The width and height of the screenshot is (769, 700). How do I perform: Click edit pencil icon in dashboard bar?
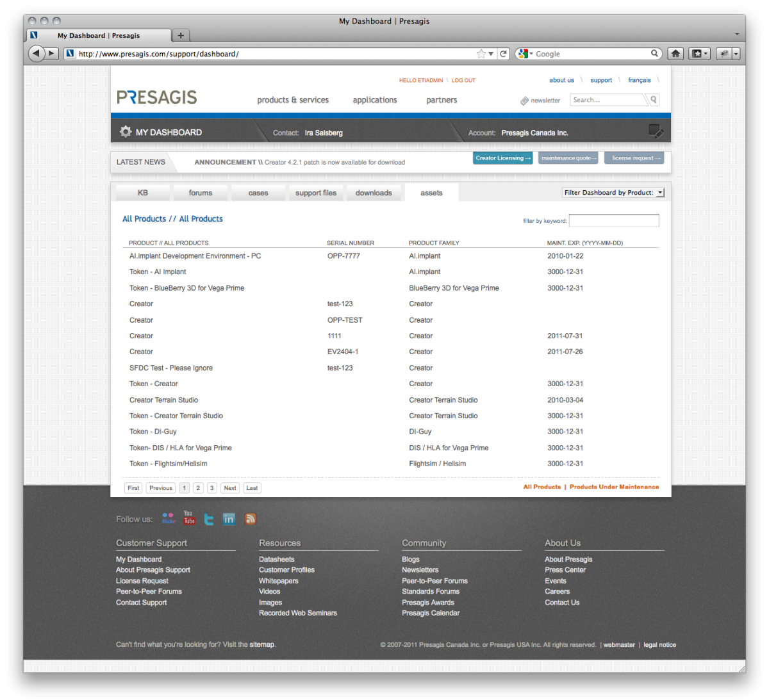pyautogui.click(x=656, y=132)
